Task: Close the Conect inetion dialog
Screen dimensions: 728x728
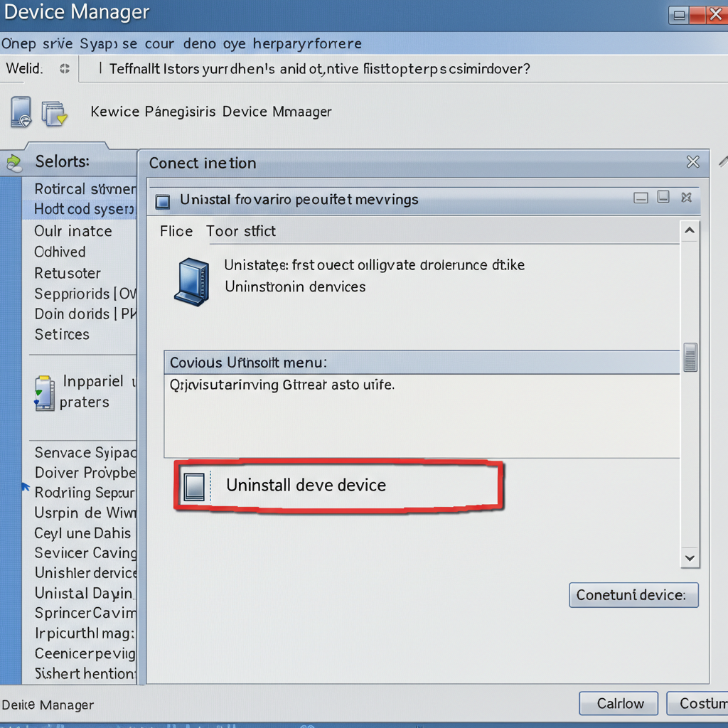Action: click(x=692, y=161)
